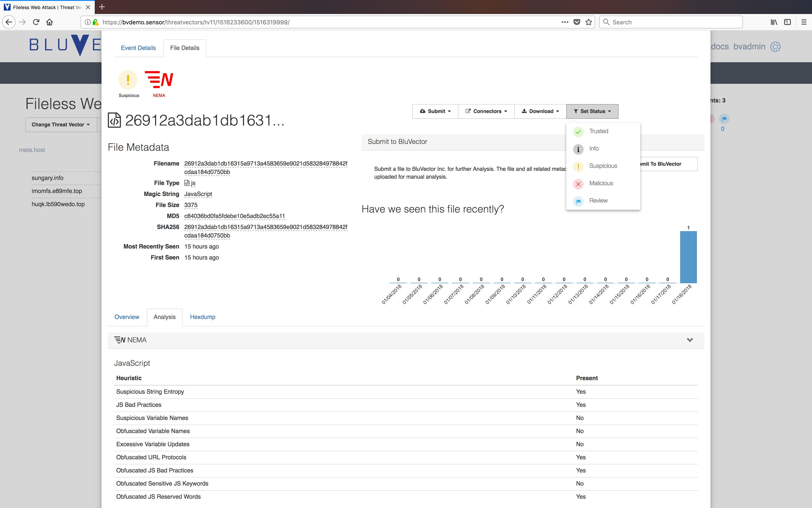Select host huqk.lb590wedo.top
This screenshot has width=812, height=508.
click(58, 204)
